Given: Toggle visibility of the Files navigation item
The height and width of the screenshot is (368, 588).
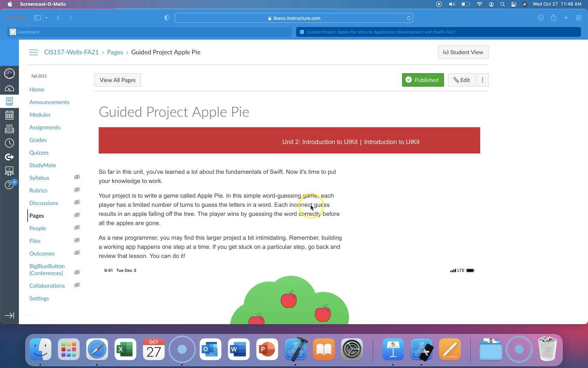Looking at the screenshot, I should pos(77,240).
